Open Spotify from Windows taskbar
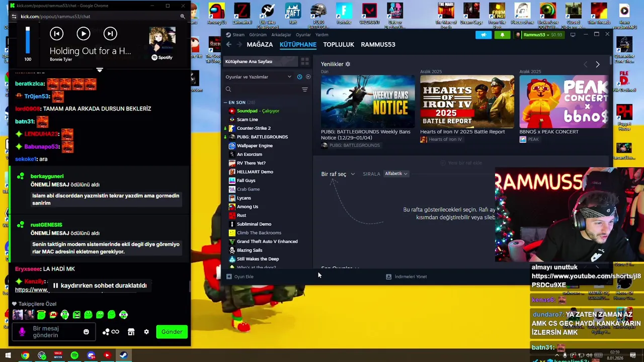Image resolution: width=644 pixels, height=362 pixels. (74, 356)
